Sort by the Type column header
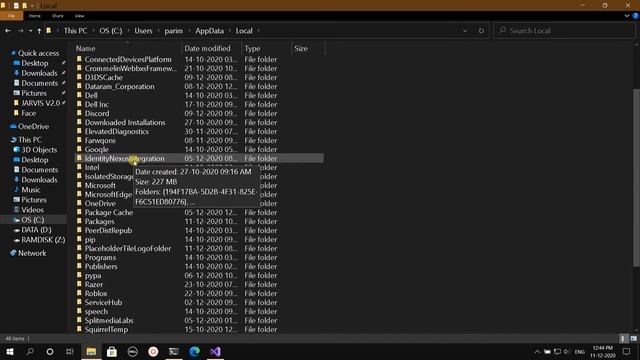The image size is (640, 360). (x=252, y=48)
